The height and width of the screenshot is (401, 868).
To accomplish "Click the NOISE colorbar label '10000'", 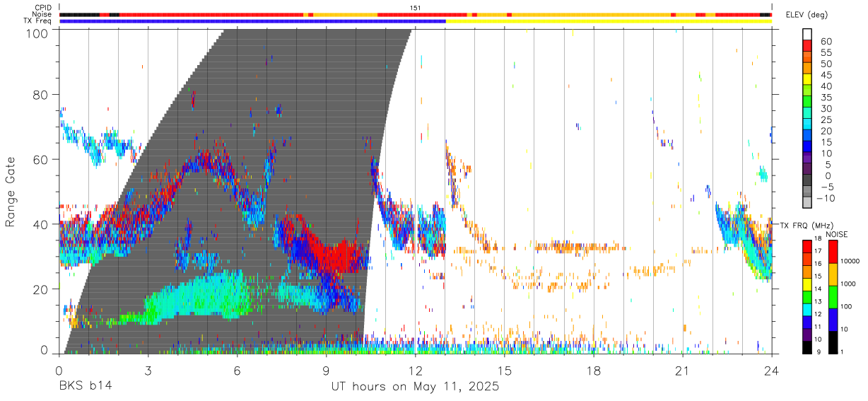I will click(851, 261).
